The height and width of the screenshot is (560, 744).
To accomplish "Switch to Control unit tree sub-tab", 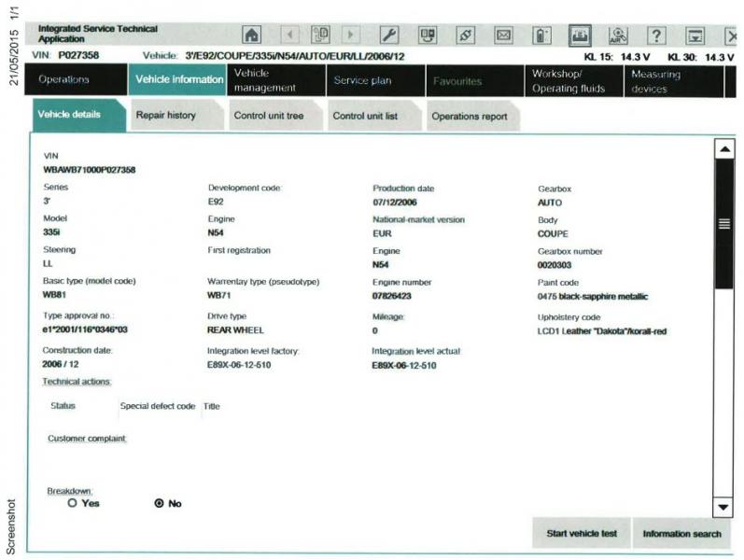I will (x=275, y=116).
